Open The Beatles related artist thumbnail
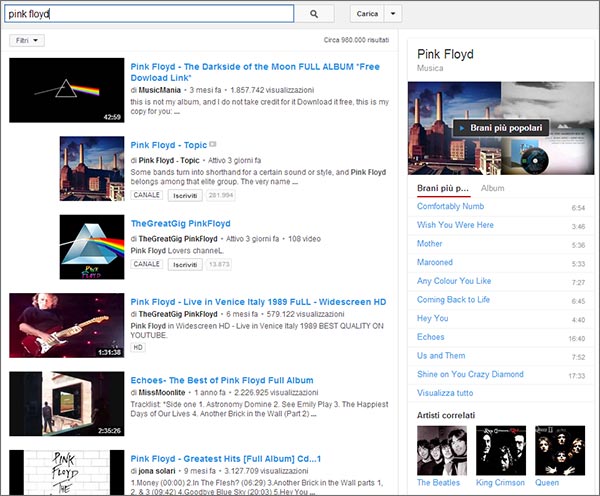The image size is (600, 496). coord(442,450)
